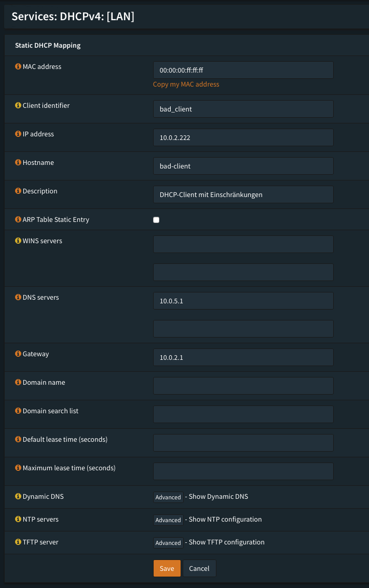Viewport: 369px width, 588px height.
Task: Save the static DHCP mapping
Action: (167, 568)
